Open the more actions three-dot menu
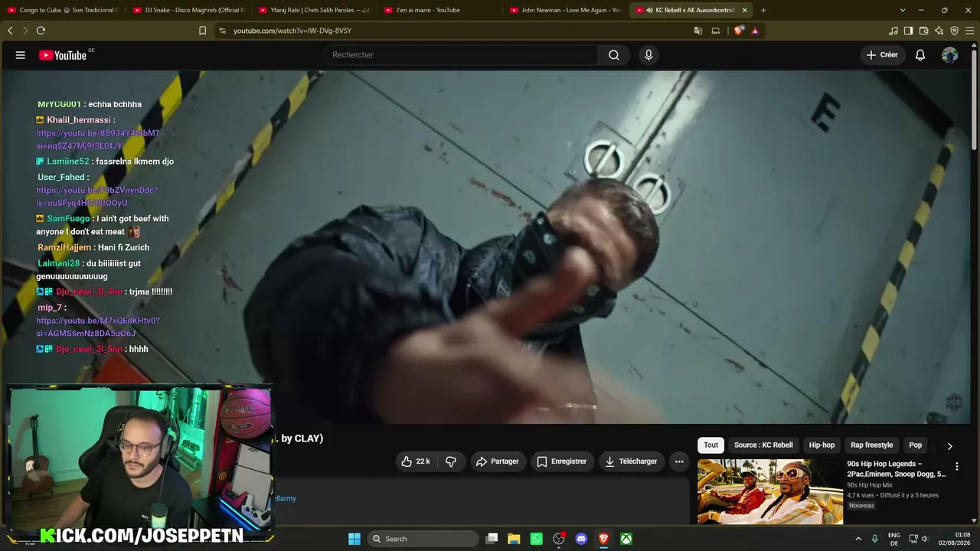 coord(679,461)
